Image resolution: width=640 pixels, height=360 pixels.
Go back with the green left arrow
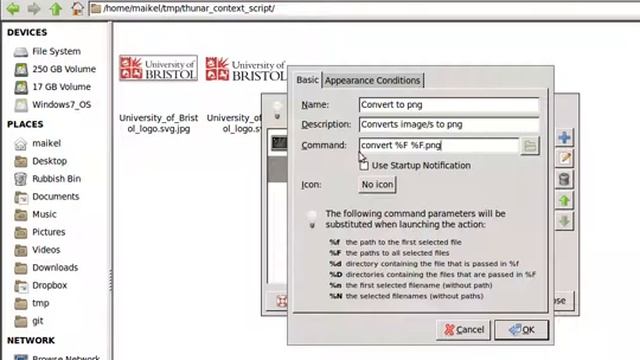coord(13,9)
